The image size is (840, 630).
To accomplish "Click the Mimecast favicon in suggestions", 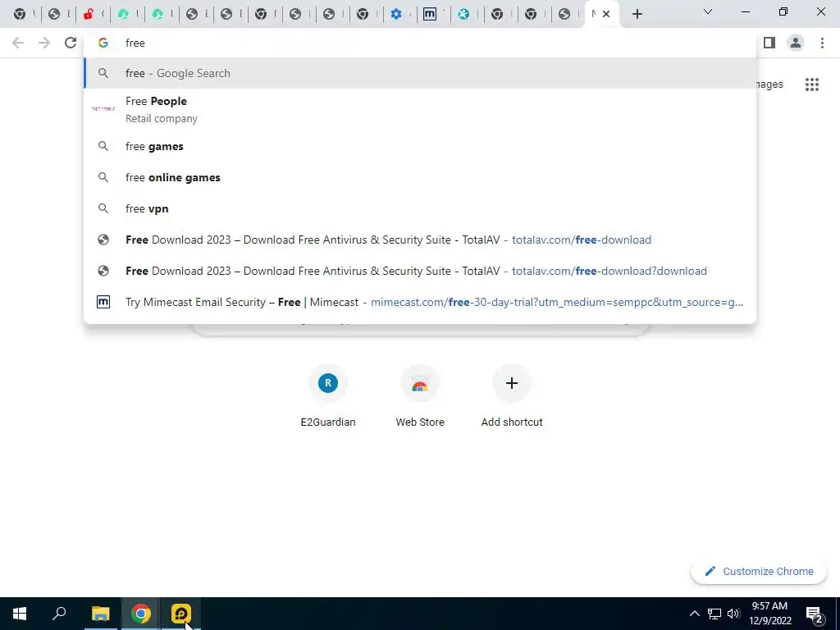I will point(103,302).
